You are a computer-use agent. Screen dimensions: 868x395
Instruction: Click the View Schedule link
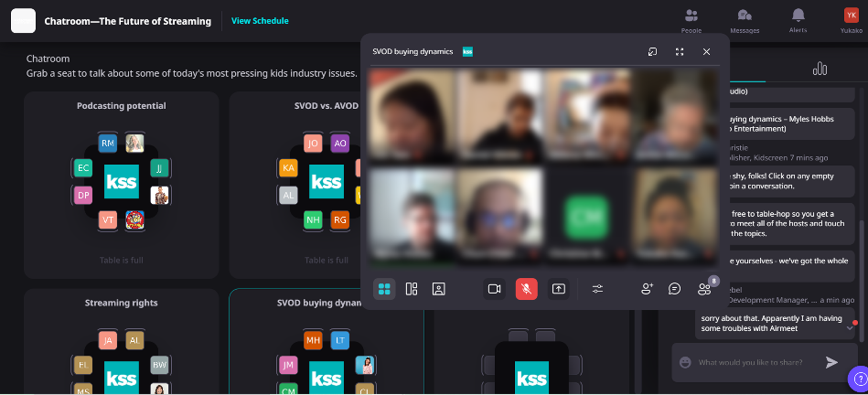pyautogui.click(x=260, y=21)
